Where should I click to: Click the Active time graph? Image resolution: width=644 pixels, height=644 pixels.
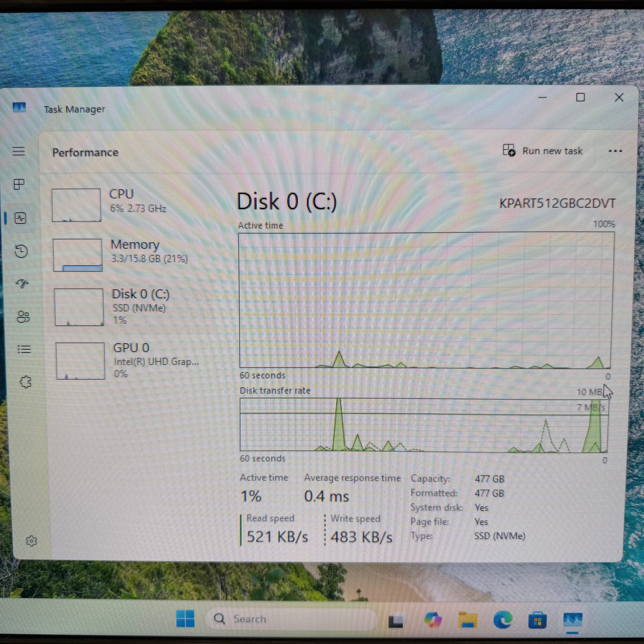pos(426,300)
